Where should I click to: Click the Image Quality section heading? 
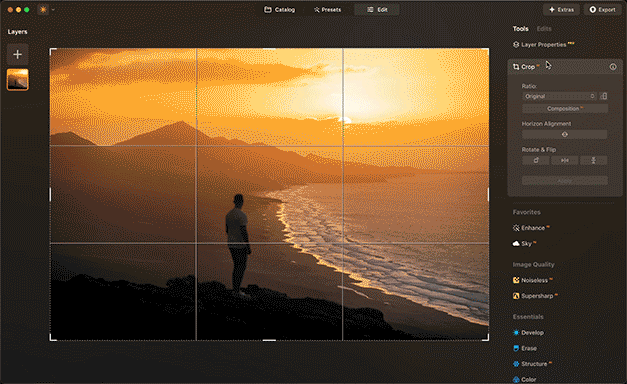(533, 264)
